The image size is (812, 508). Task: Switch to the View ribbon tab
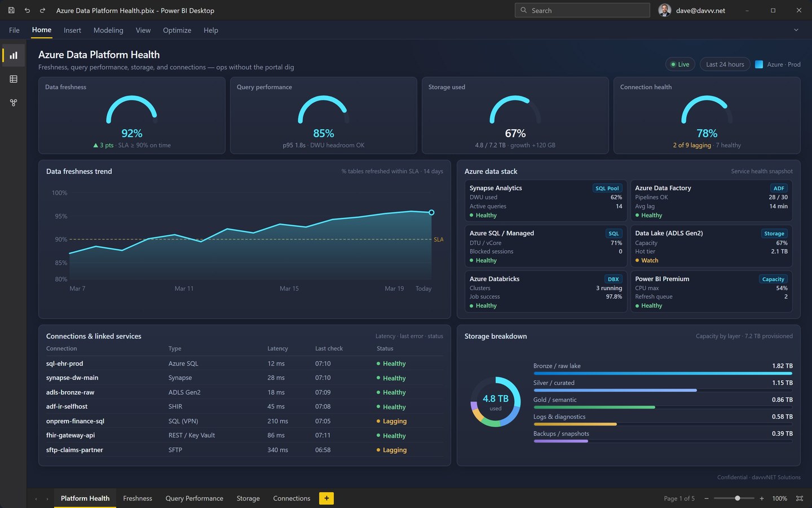143,30
